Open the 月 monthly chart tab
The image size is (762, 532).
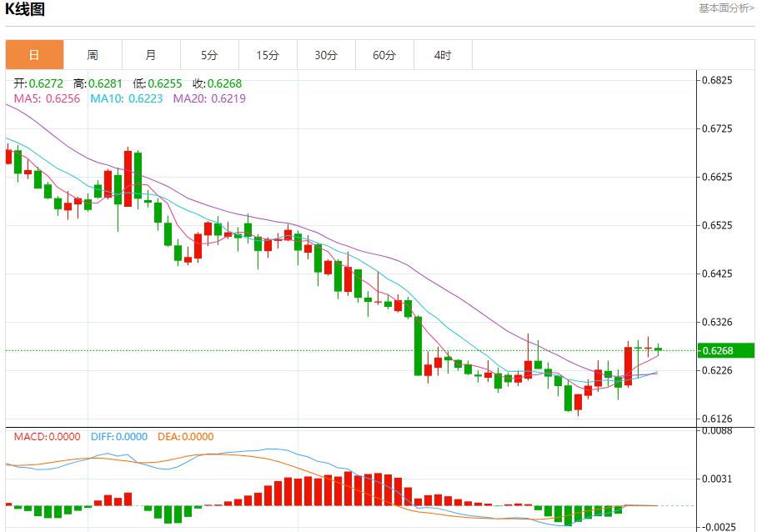151,55
